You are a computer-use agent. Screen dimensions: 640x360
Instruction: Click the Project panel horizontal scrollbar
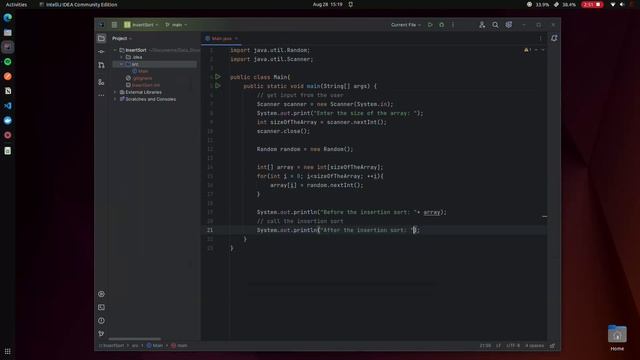(x=135, y=339)
